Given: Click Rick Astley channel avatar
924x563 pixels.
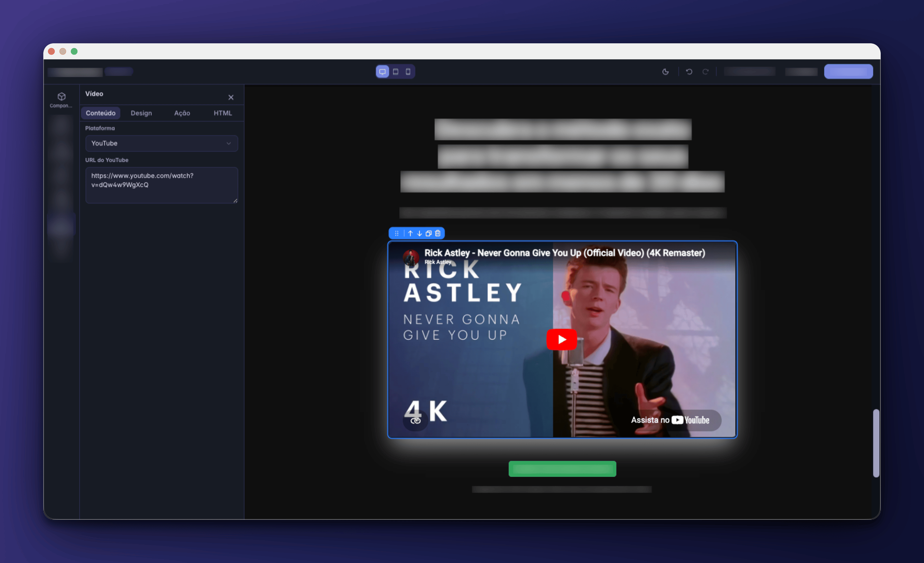Looking at the screenshot, I should (x=411, y=258).
